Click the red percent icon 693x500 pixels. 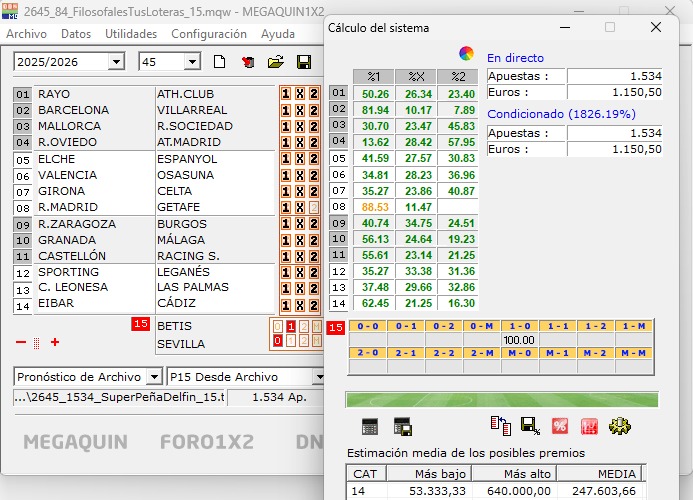pos(559,425)
